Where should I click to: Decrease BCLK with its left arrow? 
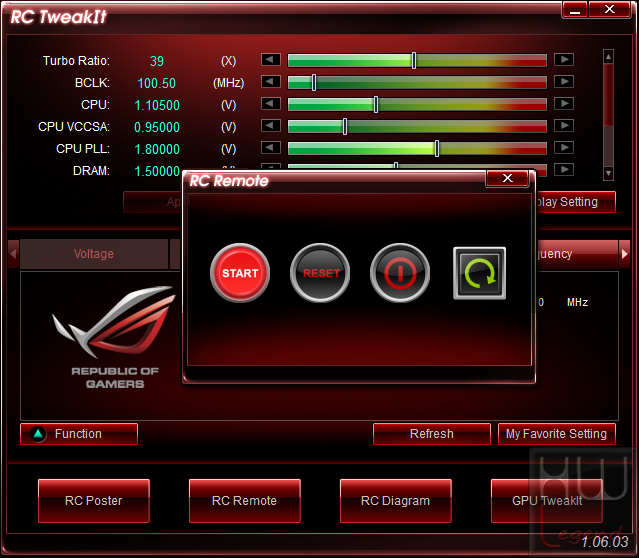point(271,82)
